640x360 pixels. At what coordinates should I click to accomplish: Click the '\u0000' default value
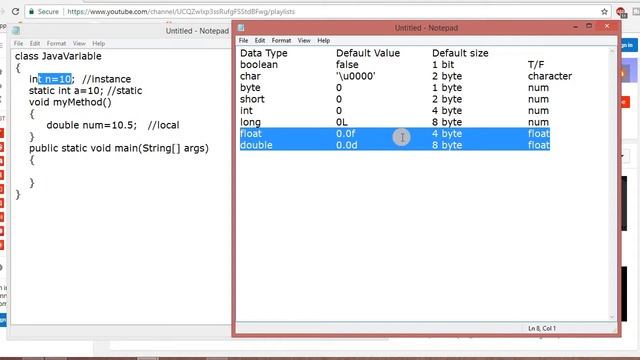(x=356, y=76)
